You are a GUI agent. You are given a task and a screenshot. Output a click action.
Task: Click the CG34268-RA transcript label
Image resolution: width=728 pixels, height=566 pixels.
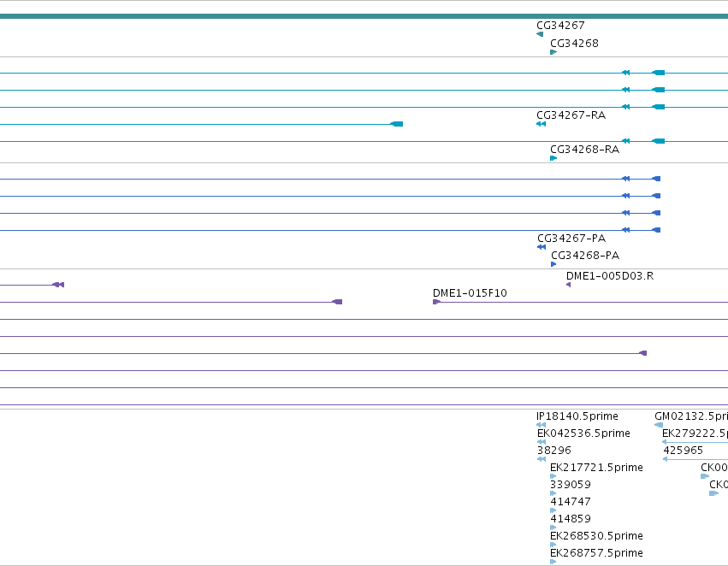tap(585, 150)
